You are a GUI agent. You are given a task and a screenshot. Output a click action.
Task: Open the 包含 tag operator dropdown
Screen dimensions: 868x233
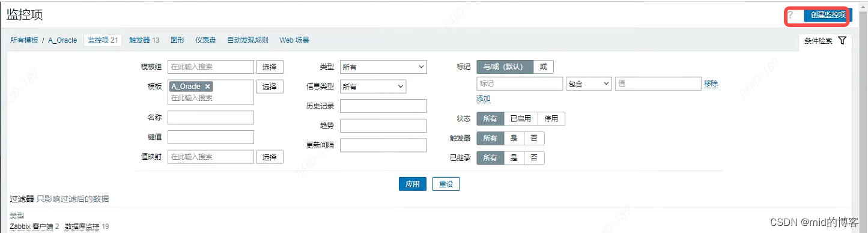pos(589,83)
